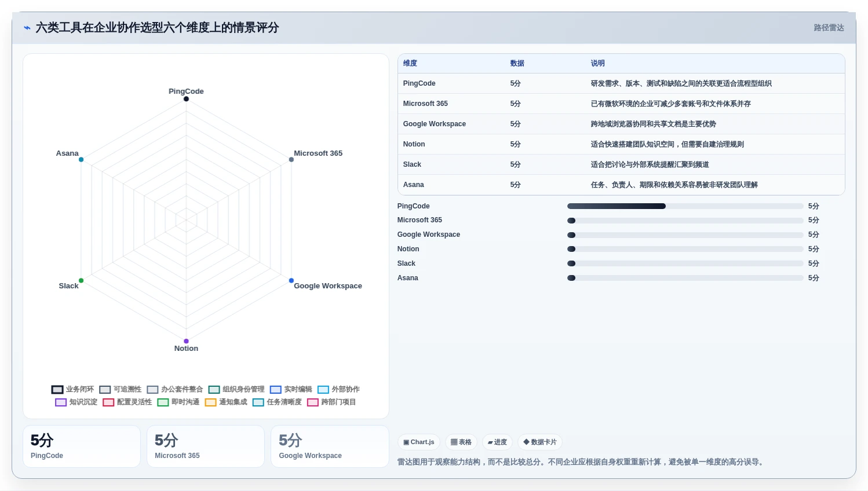Toggle the 可追溯性 legend series
868x491 pixels.
120,390
